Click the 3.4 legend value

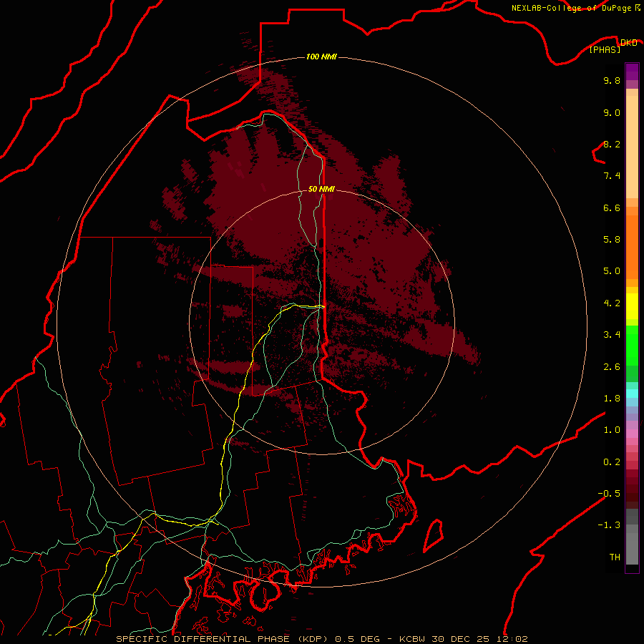pyautogui.click(x=612, y=335)
